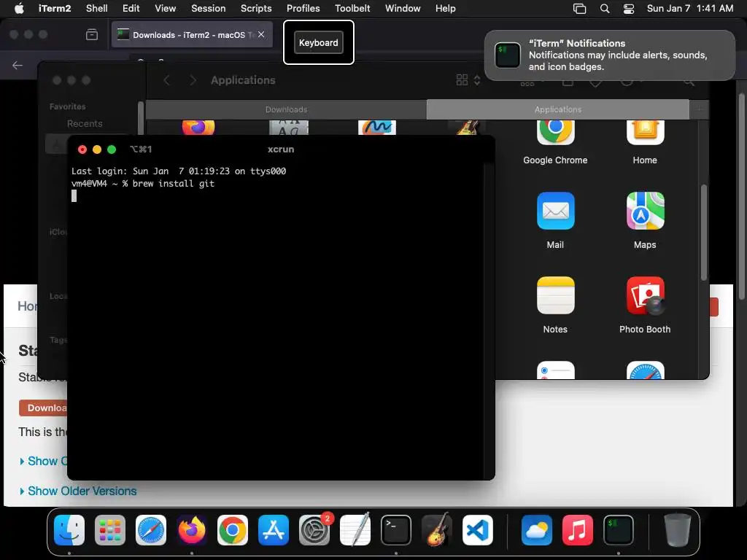Open the Trash in the Dock
Screen dimensions: 747x560
tap(677, 530)
